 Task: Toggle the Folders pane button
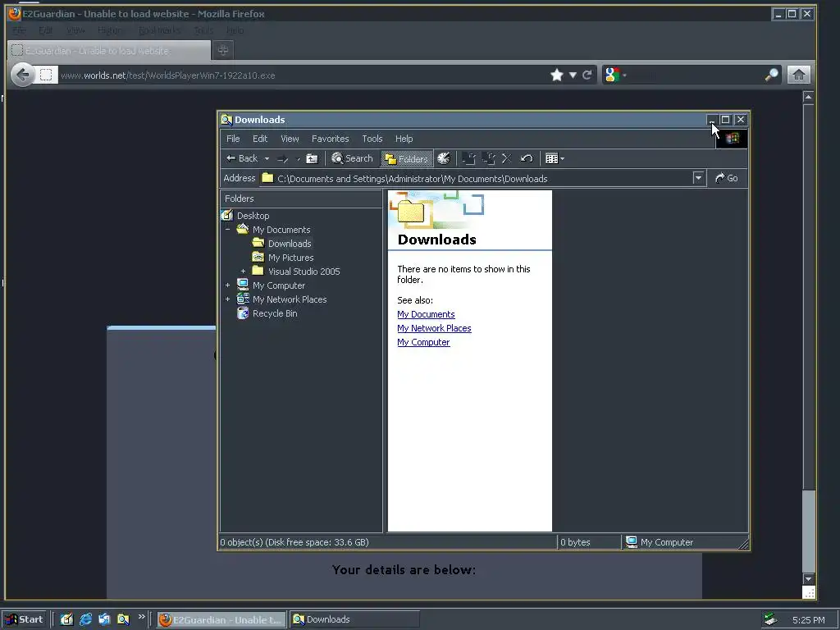(407, 158)
